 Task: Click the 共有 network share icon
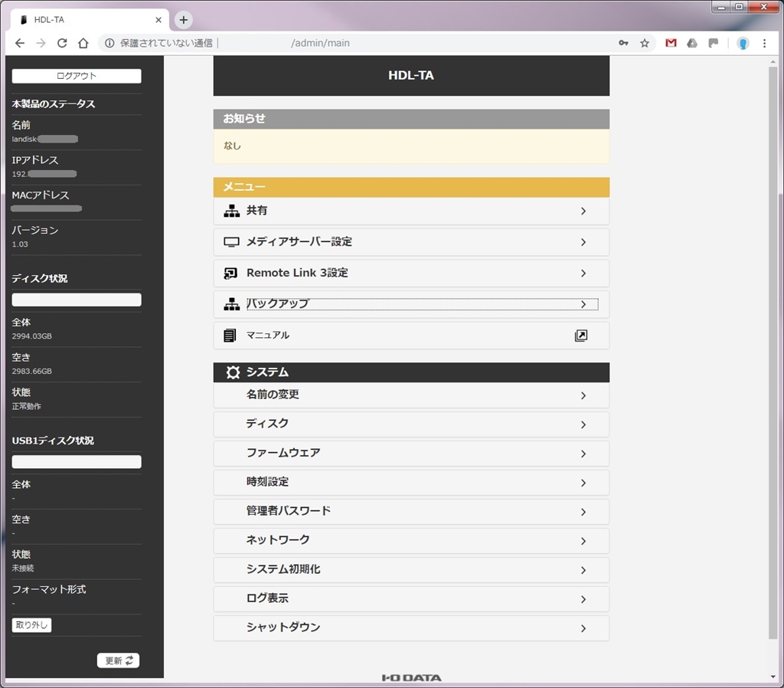[x=231, y=211]
